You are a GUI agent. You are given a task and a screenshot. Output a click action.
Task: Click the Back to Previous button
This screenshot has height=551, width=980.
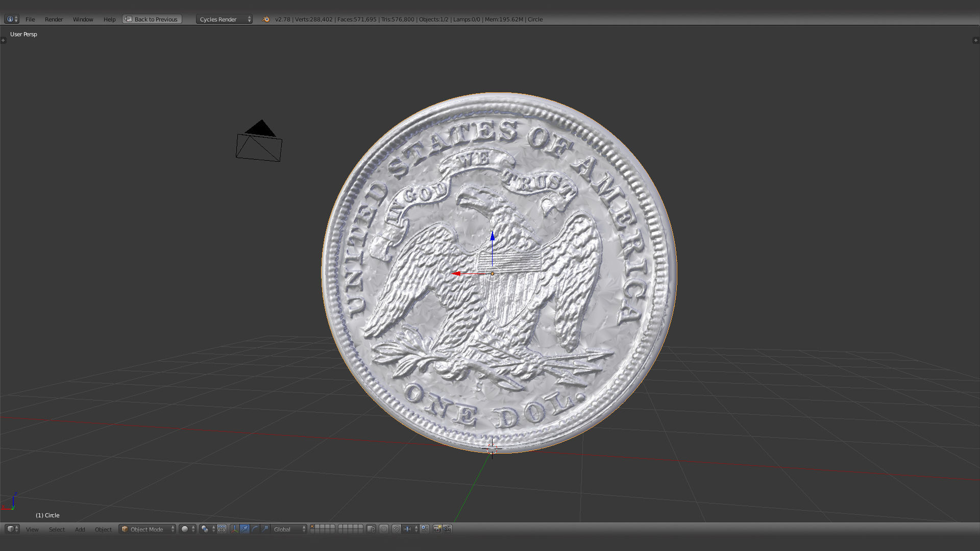click(x=152, y=19)
